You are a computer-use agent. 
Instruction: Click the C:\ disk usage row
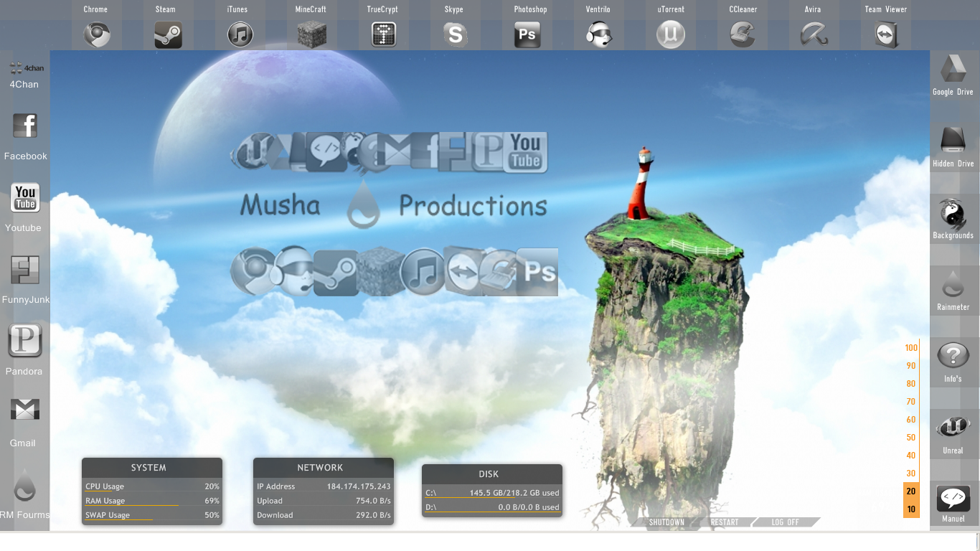point(492,493)
